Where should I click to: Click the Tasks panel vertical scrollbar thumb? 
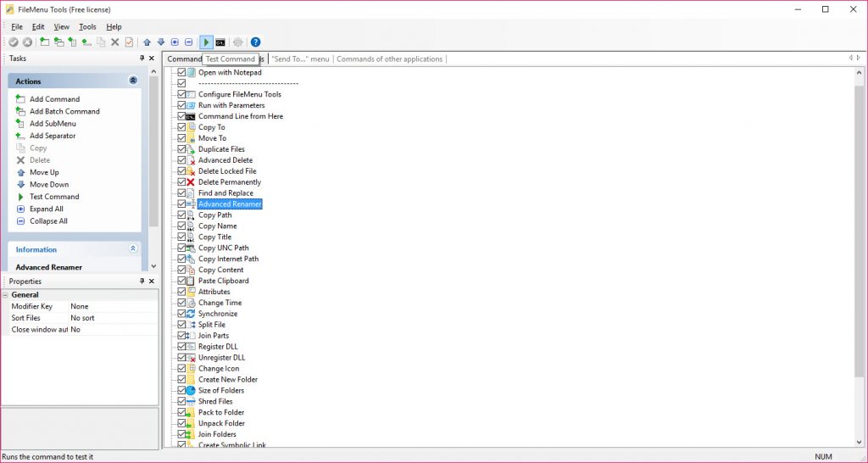pyautogui.click(x=153, y=151)
